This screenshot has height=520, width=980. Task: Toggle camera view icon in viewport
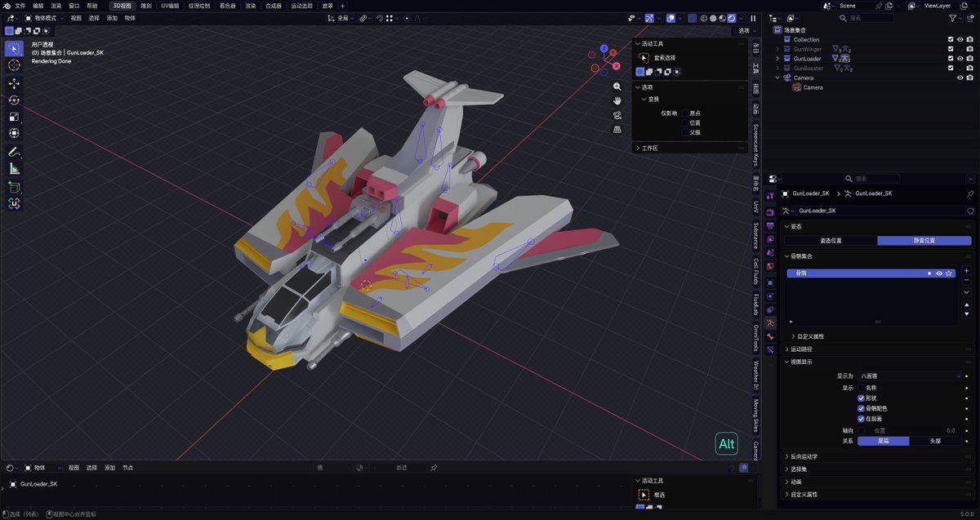pos(617,115)
